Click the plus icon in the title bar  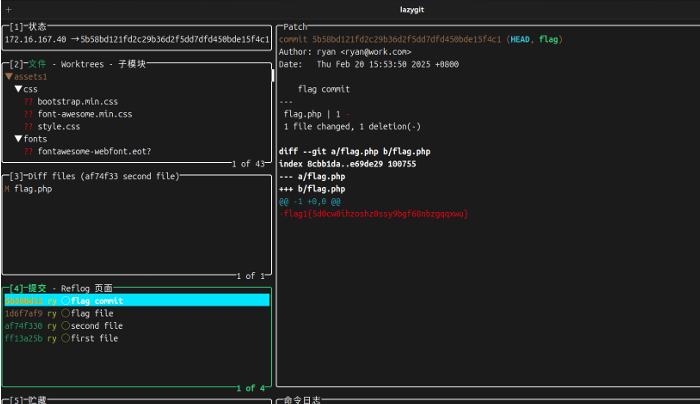[8, 9]
